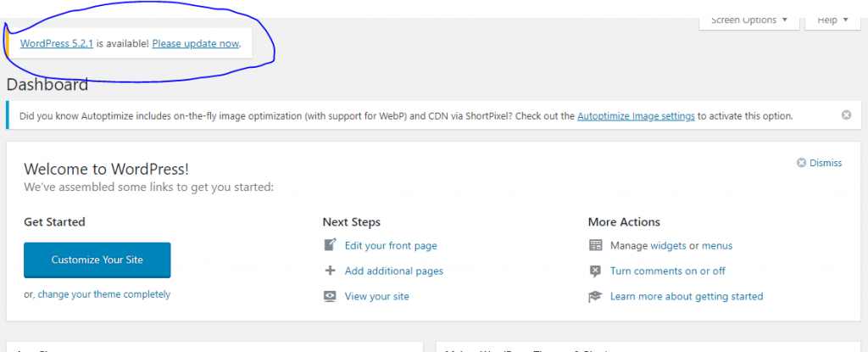
Task: Click Turn comments on or off link
Action: coord(668,271)
